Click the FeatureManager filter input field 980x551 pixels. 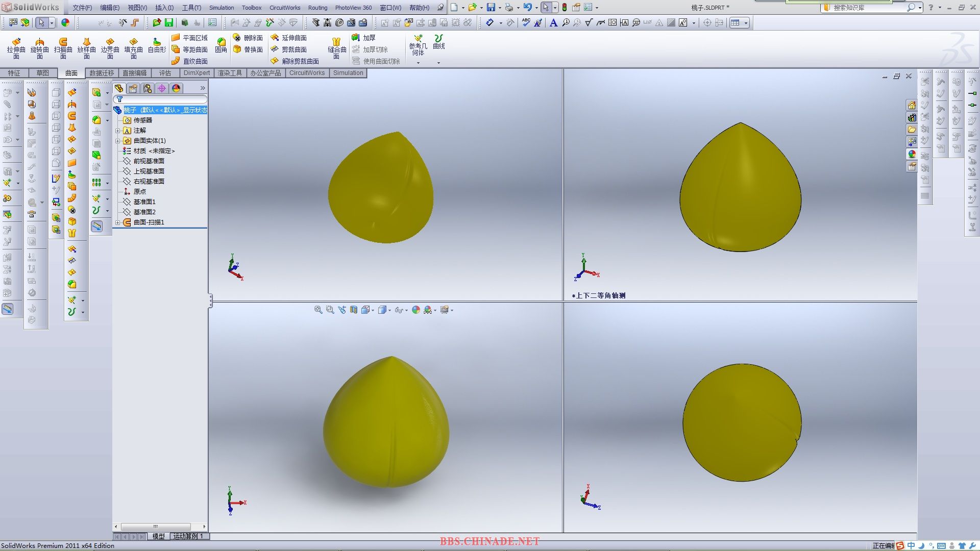click(161, 99)
